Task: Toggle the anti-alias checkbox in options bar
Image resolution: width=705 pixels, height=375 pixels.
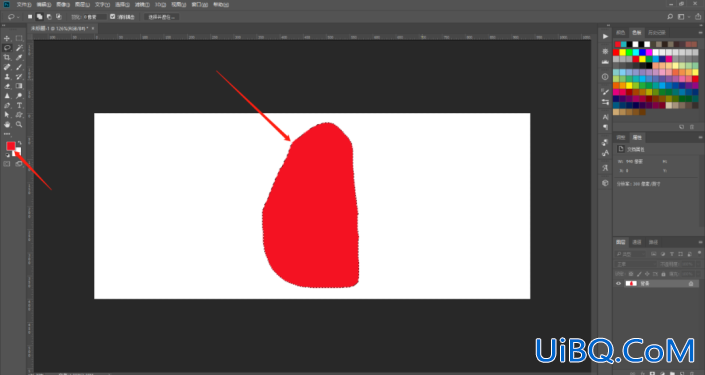Action: tap(112, 17)
